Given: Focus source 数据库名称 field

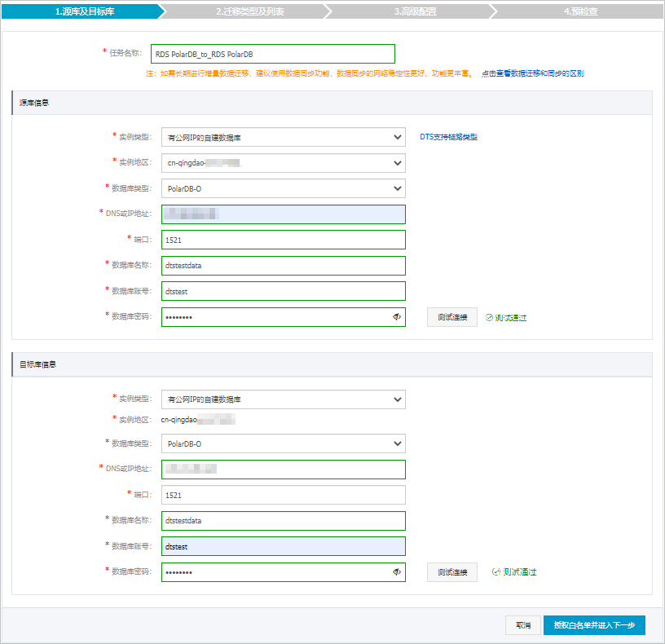Looking at the screenshot, I should point(284,266).
